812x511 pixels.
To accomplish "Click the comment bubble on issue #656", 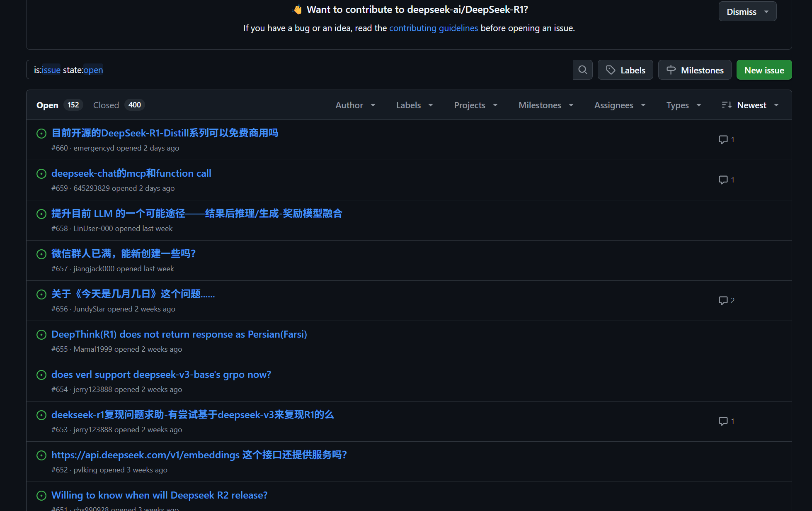I will (723, 301).
